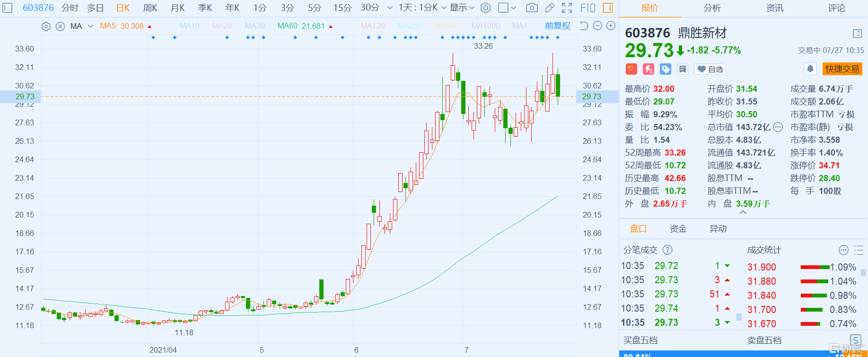The image size is (868, 357).
Task: Take a chart screenshot with camera icon
Action: 532,8
